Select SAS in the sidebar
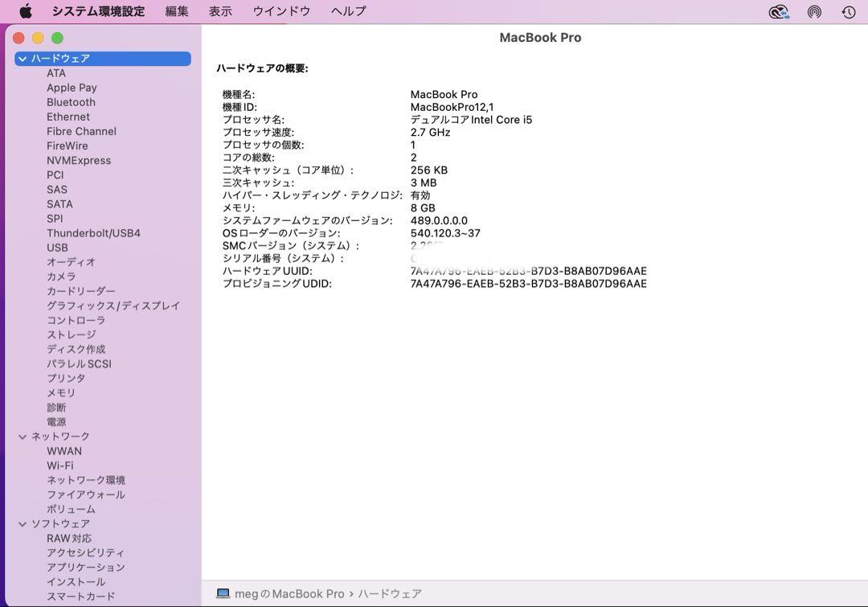The image size is (868, 607). tap(57, 190)
